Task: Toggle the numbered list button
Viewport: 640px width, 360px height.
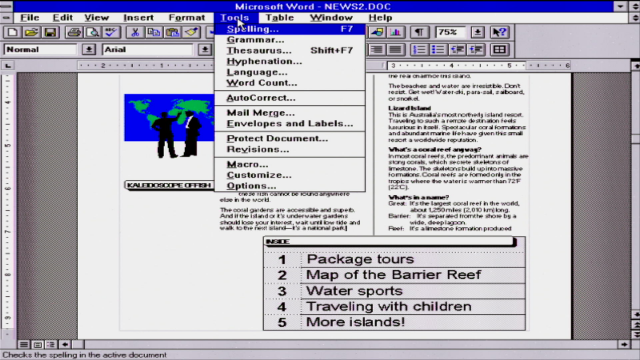Action: coord(419,49)
